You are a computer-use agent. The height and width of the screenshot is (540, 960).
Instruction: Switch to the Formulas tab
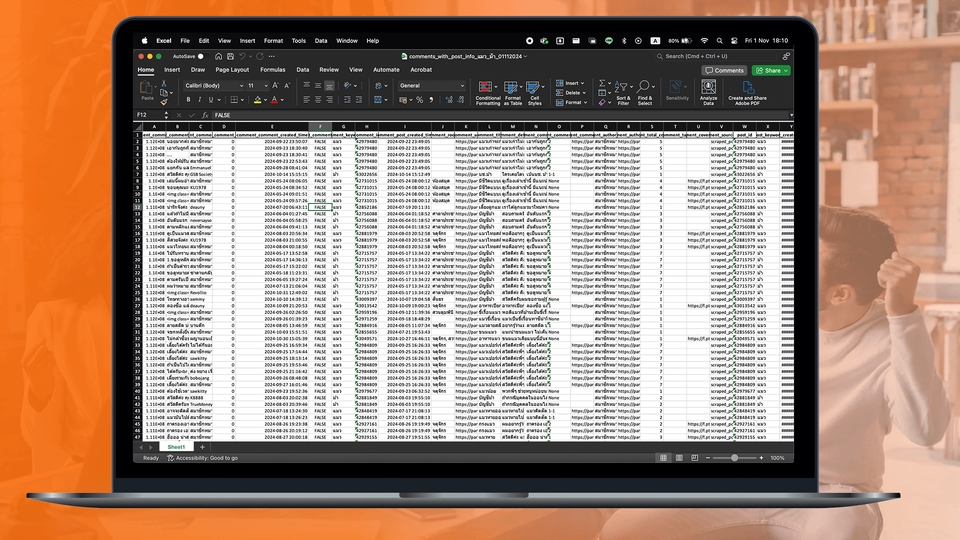click(x=272, y=70)
